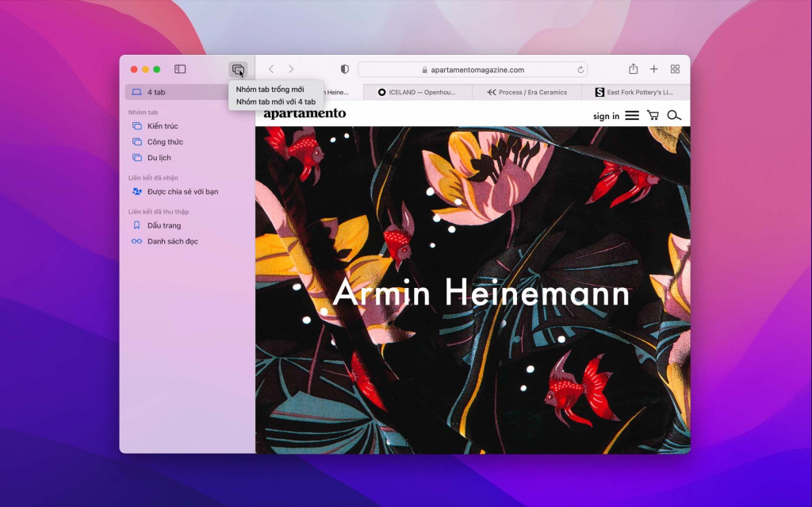Image resolution: width=812 pixels, height=507 pixels.
Task: Click the 'sign in' link
Action: click(x=606, y=116)
